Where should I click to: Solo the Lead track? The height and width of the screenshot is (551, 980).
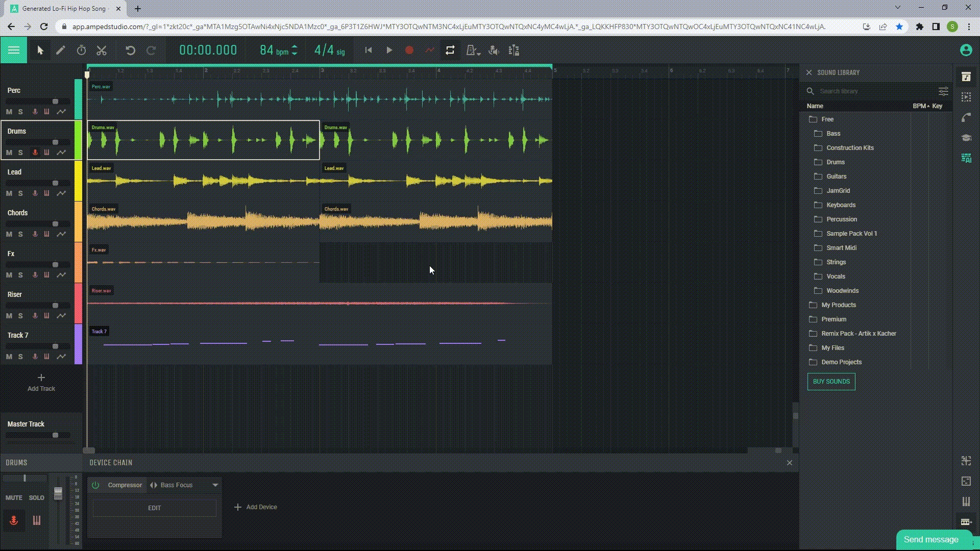click(x=20, y=193)
